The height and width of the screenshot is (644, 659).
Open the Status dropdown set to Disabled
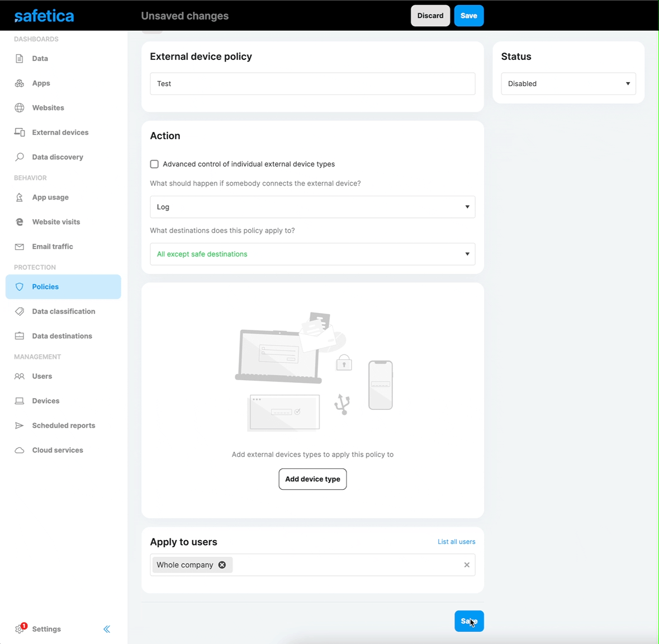point(568,84)
